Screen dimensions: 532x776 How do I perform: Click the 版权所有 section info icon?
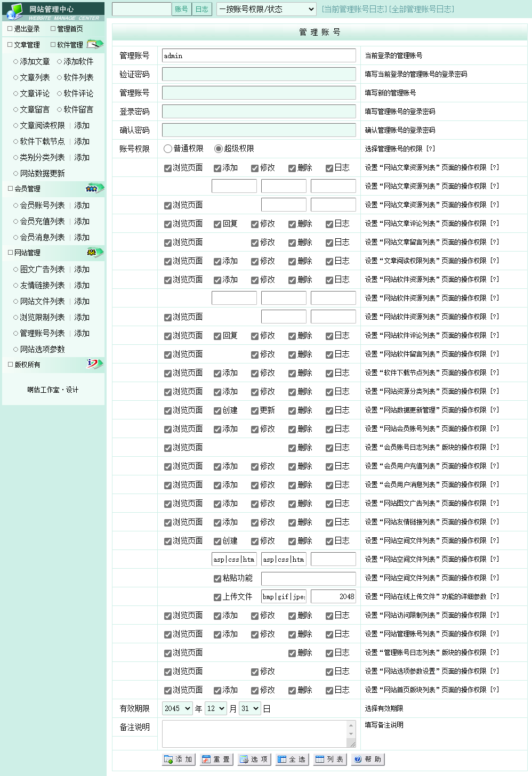[95, 364]
